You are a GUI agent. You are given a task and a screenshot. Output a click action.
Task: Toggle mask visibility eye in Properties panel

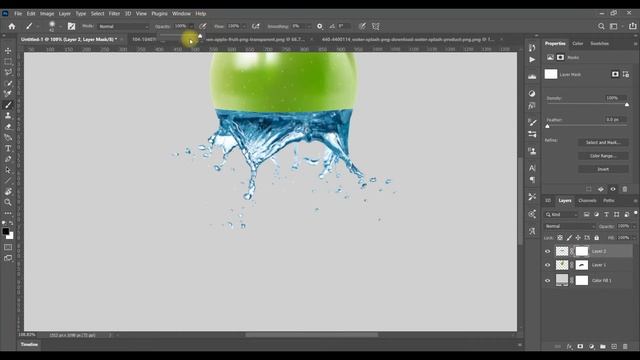[613, 189]
